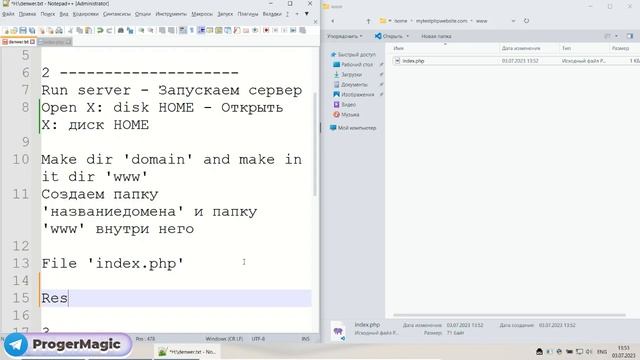
Task: Click the Redo toolbar icon
Action: pos(109,31)
